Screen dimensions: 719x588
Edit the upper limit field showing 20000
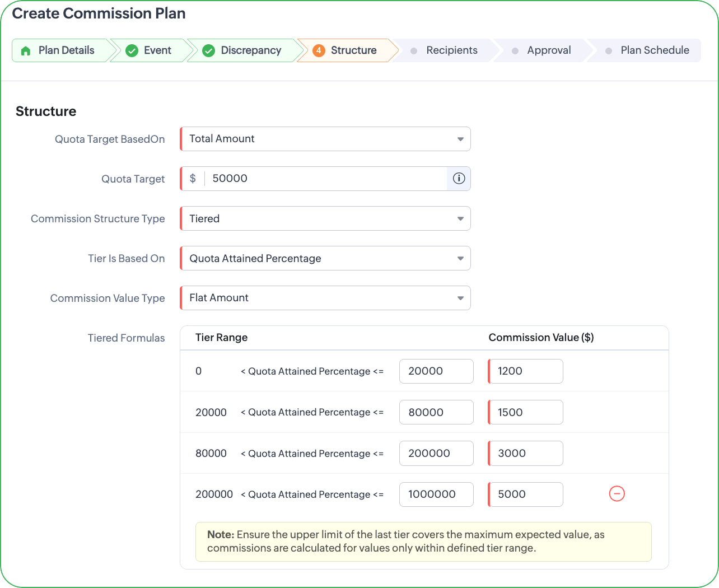(436, 371)
